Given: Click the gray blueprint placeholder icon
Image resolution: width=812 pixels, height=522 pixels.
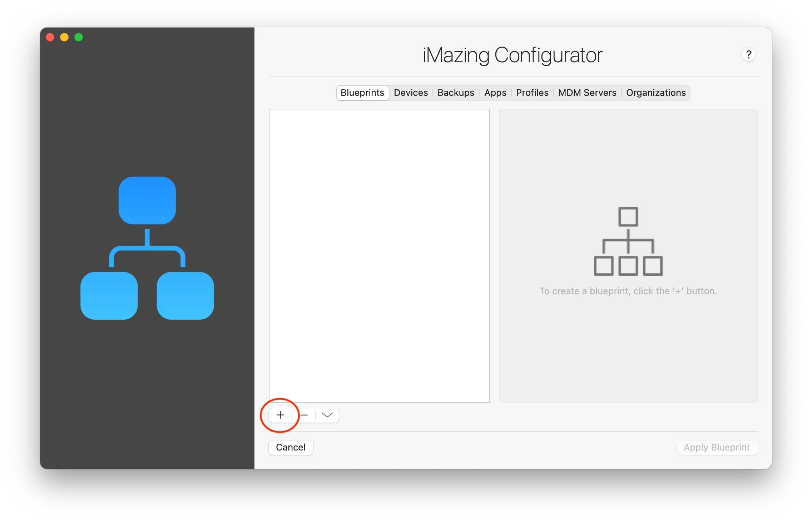Looking at the screenshot, I should [x=628, y=241].
